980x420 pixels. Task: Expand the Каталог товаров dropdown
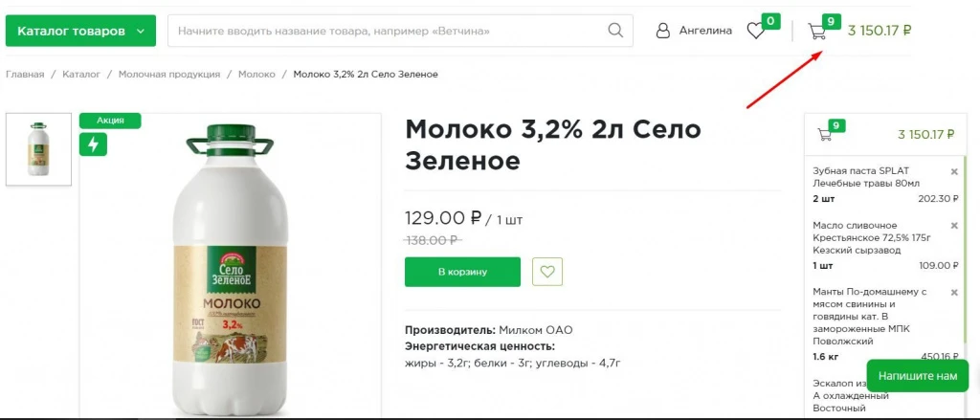click(80, 31)
